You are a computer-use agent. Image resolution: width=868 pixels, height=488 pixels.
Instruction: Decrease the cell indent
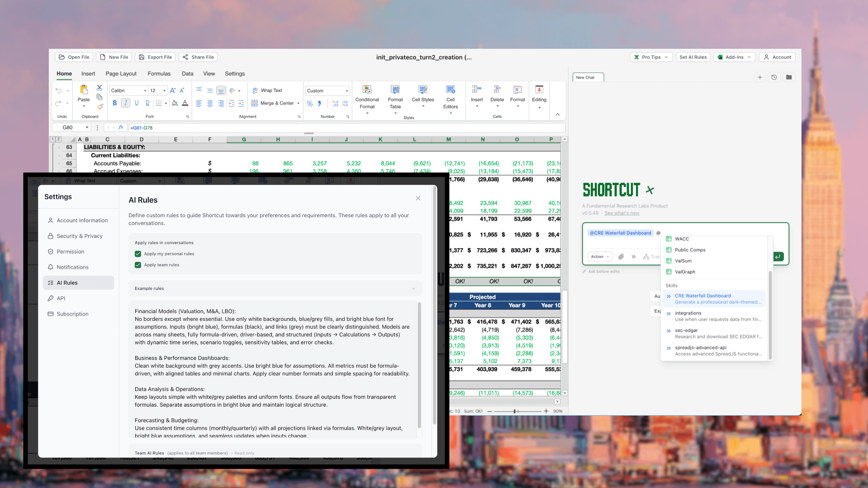(x=231, y=103)
